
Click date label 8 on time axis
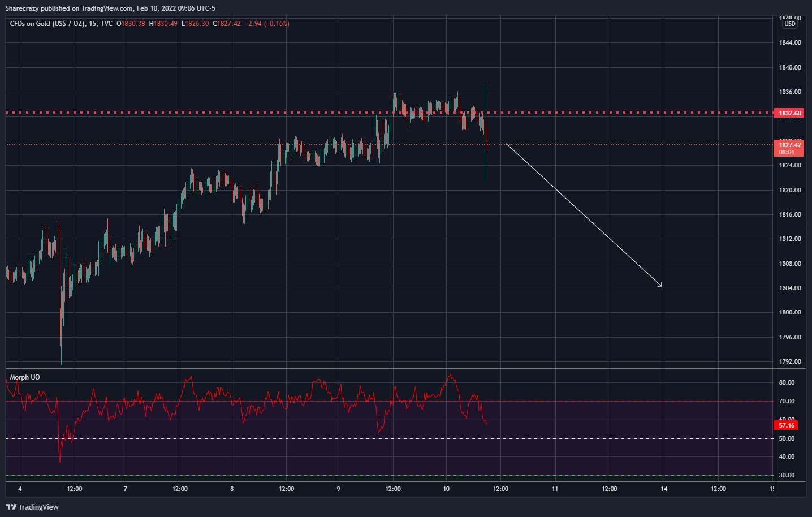(232, 489)
